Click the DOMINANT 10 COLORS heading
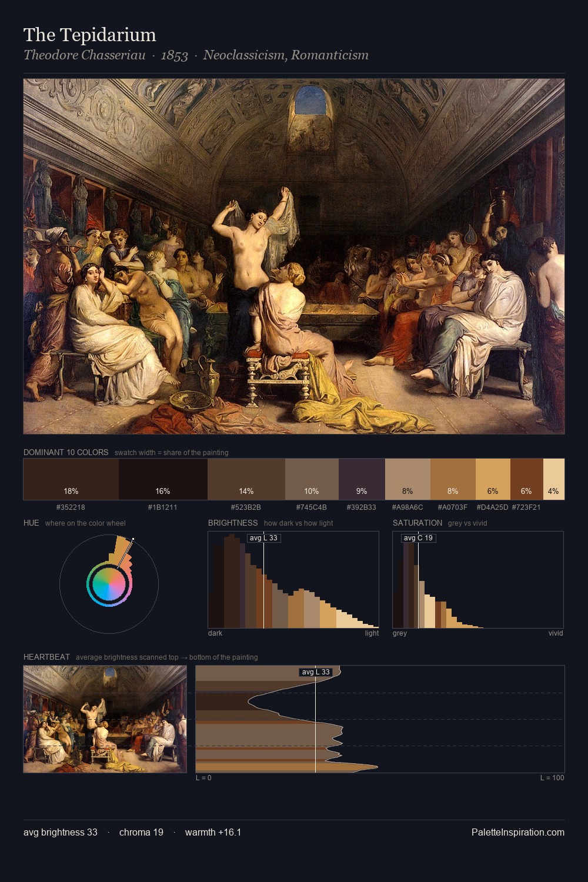The width and height of the screenshot is (588, 882). point(66,452)
